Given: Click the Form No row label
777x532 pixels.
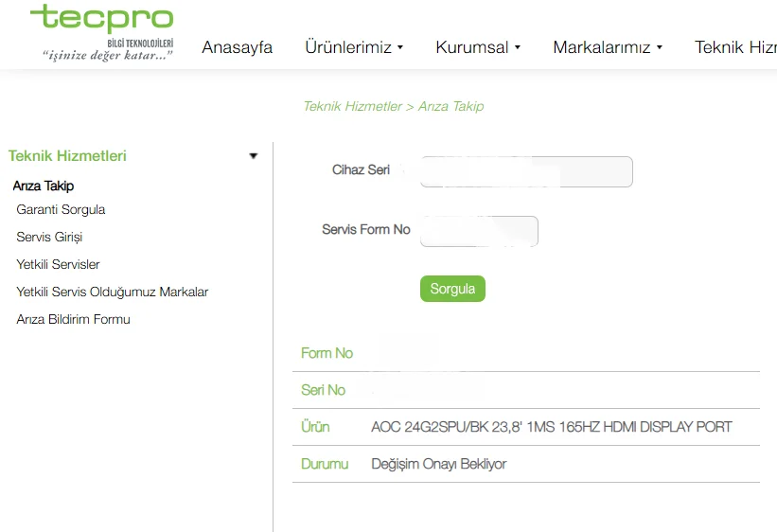Looking at the screenshot, I should [327, 353].
